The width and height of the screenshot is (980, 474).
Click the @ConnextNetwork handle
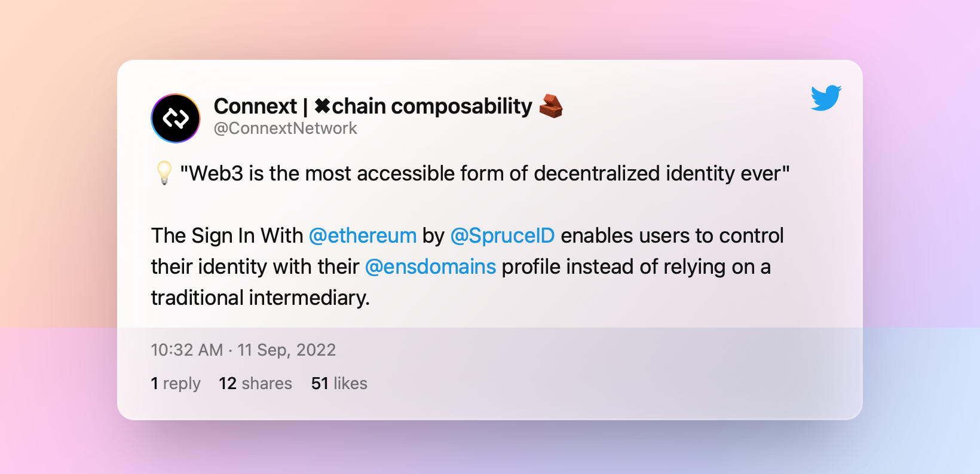(285, 129)
